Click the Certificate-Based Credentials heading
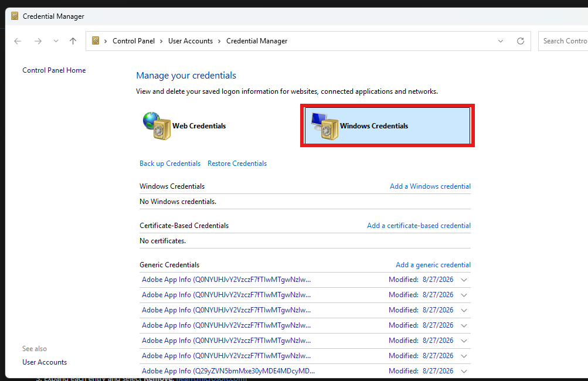Viewport: 588px width, 381px height. 184,226
